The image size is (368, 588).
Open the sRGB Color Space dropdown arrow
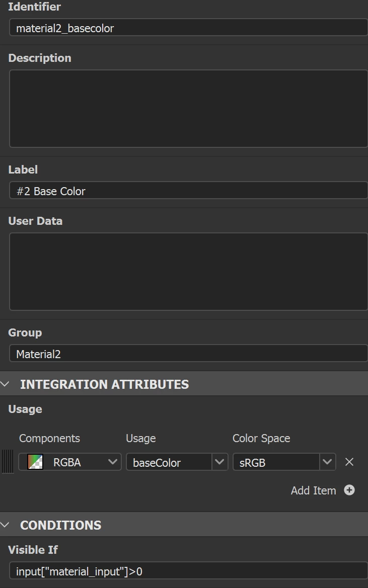coord(328,462)
